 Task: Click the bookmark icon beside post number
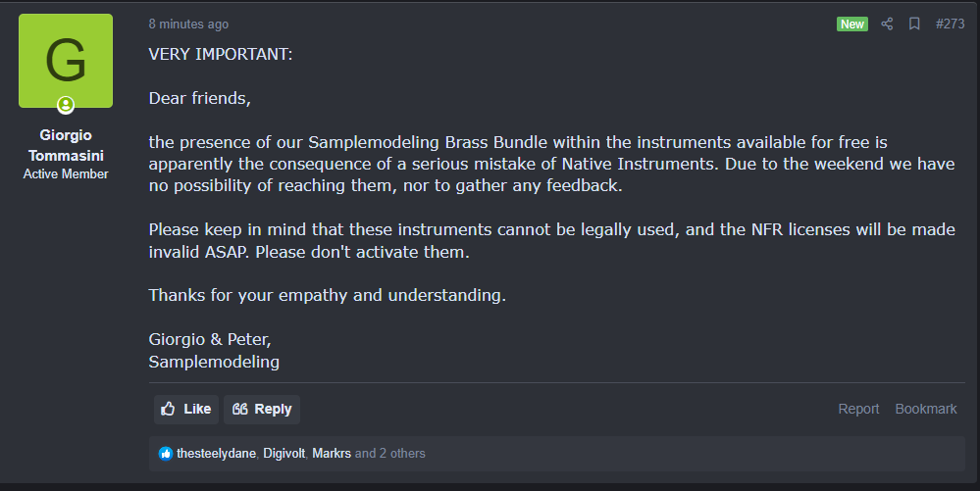(914, 24)
